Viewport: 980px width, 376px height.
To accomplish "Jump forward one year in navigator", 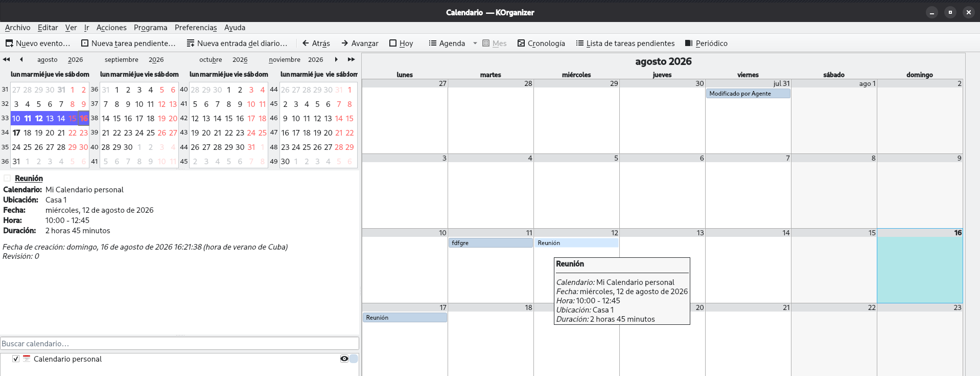I will (351, 59).
